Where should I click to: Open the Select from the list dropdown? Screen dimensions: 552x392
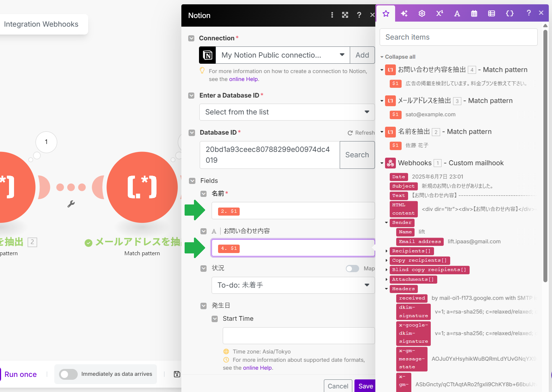tap(287, 112)
